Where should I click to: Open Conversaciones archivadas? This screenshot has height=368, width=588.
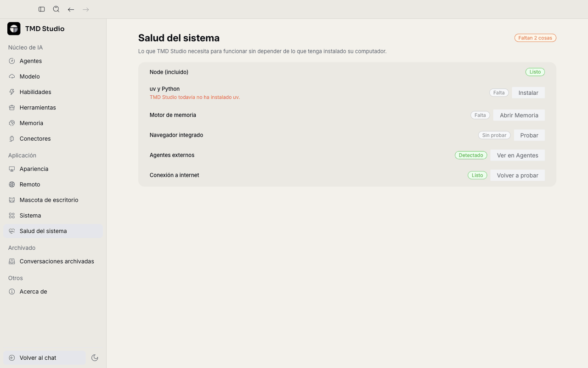tap(53, 261)
